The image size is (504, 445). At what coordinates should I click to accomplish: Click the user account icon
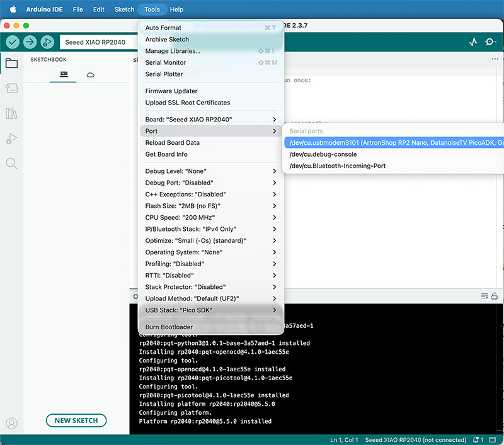(11, 423)
